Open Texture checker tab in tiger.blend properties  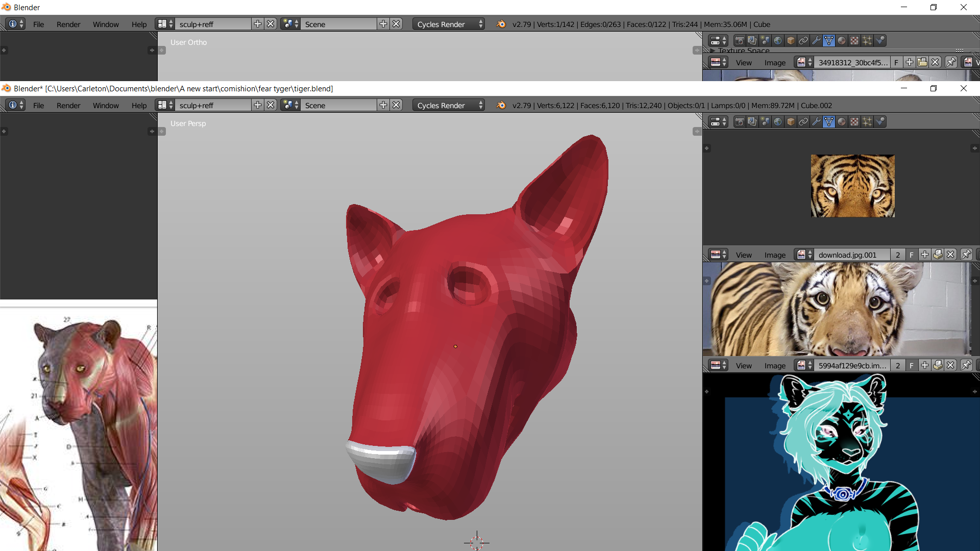pyautogui.click(x=854, y=121)
